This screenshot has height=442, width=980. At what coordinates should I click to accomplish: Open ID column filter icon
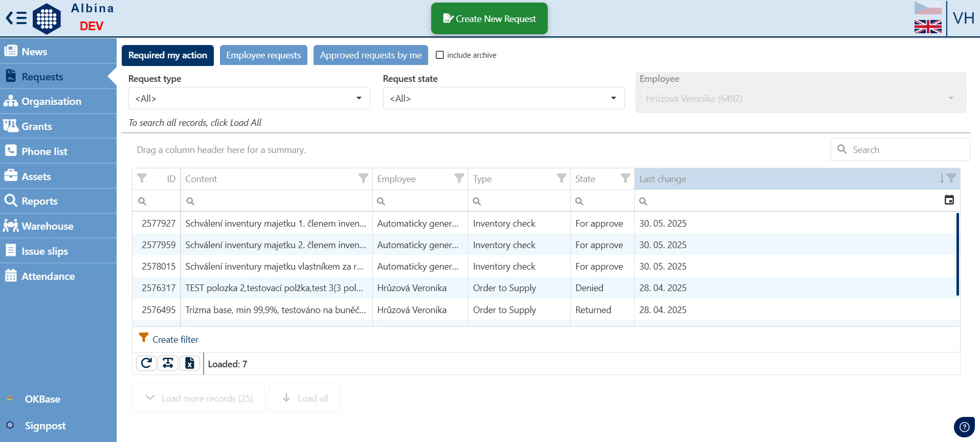[x=142, y=179]
